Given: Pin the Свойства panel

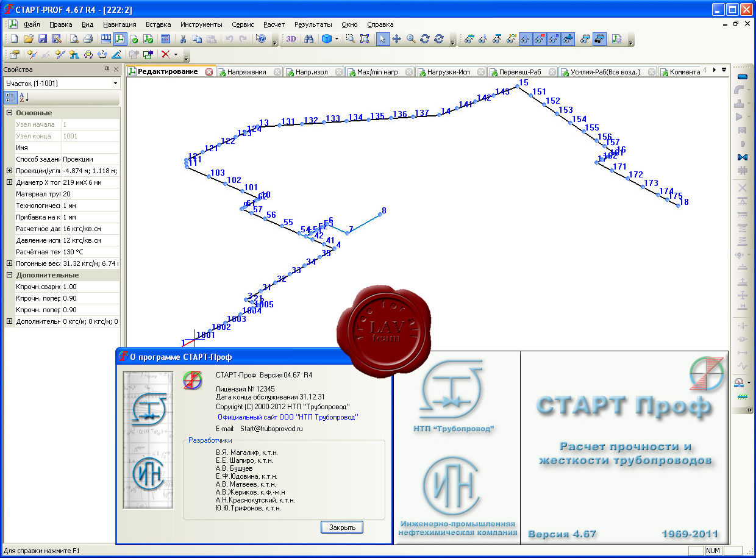Looking at the screenshot, I should coord(107,70).
